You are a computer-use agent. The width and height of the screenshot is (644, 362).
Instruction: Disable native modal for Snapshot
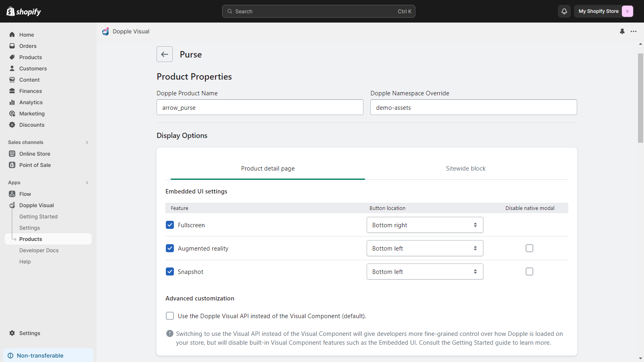[x=529, y=271]
